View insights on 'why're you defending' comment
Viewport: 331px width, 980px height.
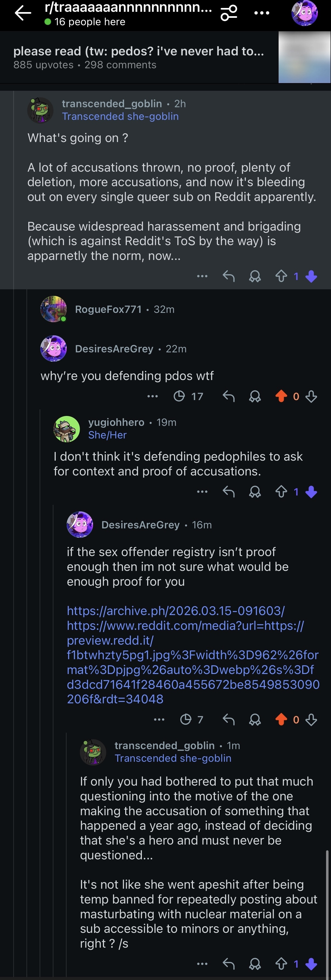pos(188,396)
